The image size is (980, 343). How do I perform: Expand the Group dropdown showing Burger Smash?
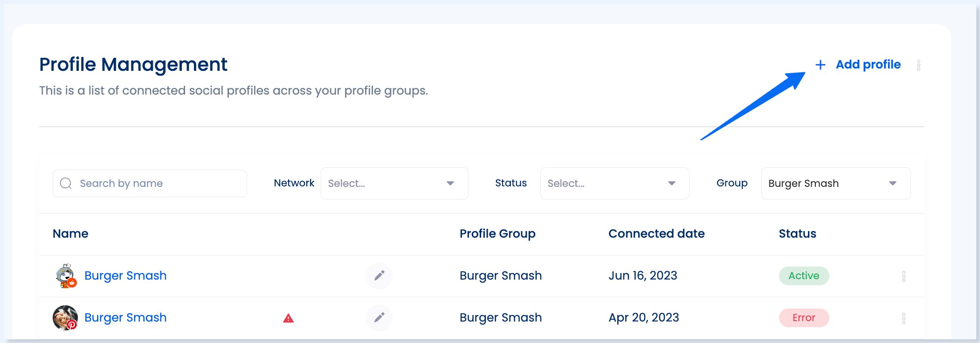pos(835,183)
